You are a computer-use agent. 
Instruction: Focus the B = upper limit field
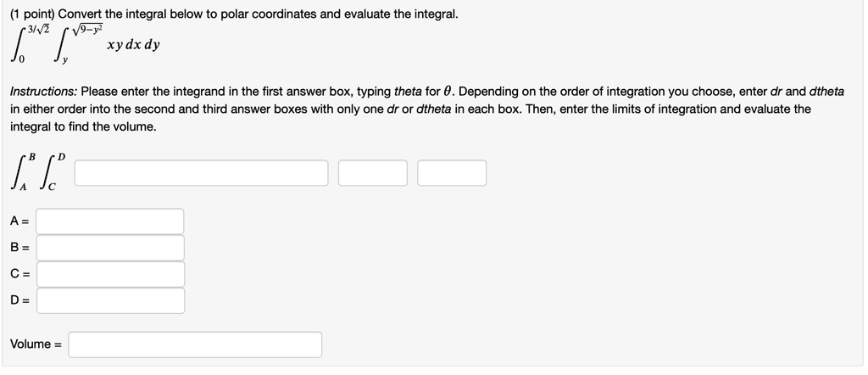109,248
